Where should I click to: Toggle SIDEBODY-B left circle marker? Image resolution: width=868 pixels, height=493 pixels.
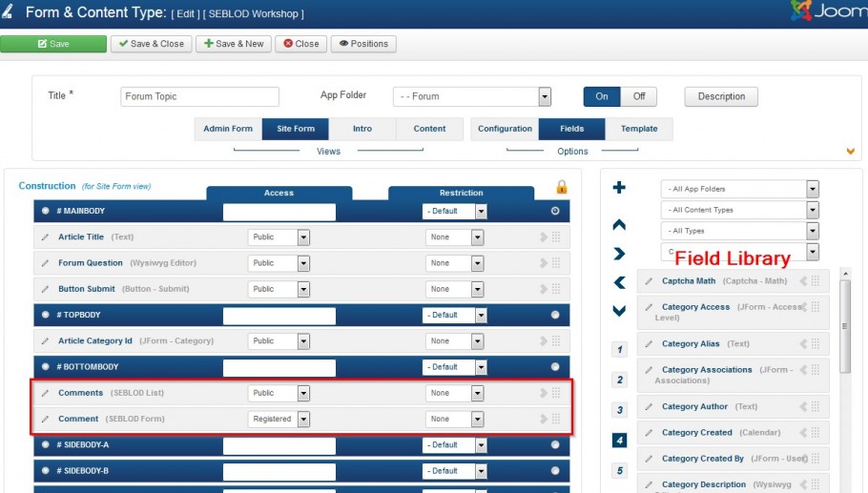coord(46,471)
